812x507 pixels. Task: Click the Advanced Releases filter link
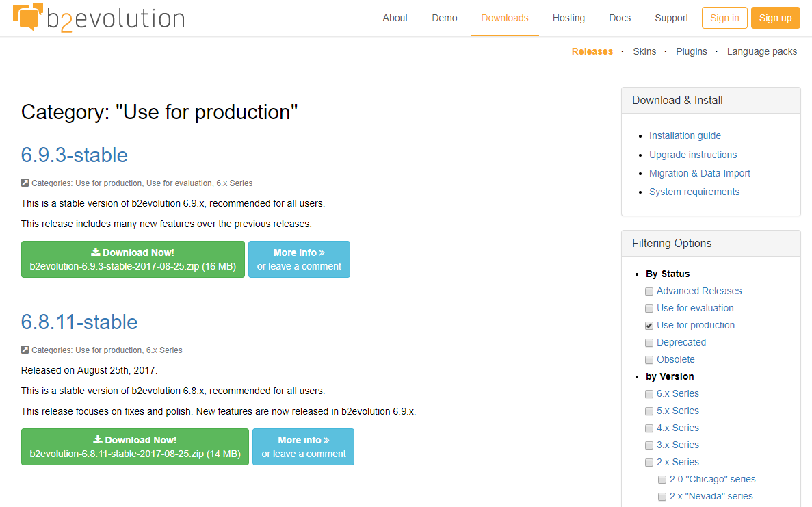pyautogui.click(x=699, y=291)
